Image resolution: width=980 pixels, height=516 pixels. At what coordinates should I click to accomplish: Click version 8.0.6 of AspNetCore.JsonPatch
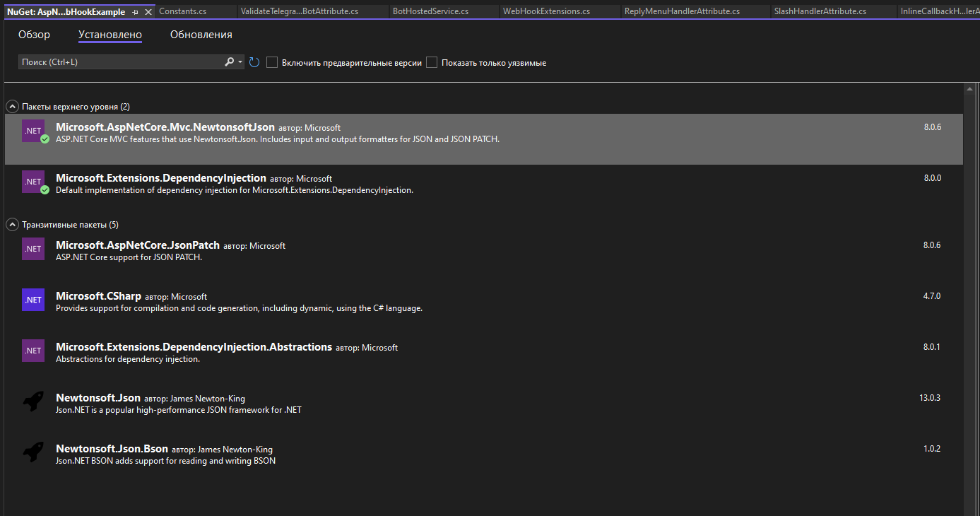(x=933, y=245)
